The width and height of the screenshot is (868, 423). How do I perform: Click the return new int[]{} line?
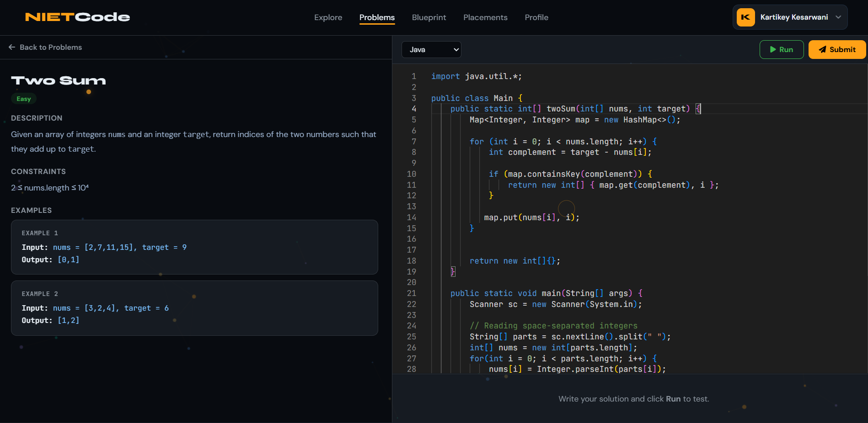(515, 261)
